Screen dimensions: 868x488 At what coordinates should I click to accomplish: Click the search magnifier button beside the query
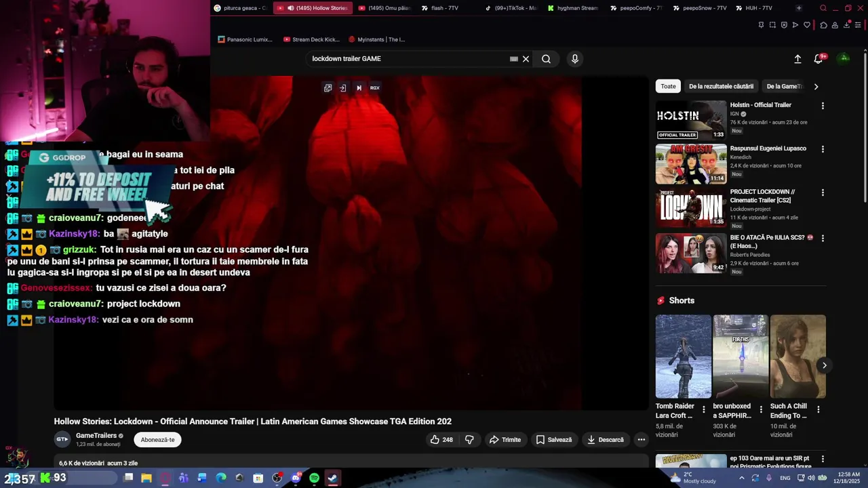546,59
